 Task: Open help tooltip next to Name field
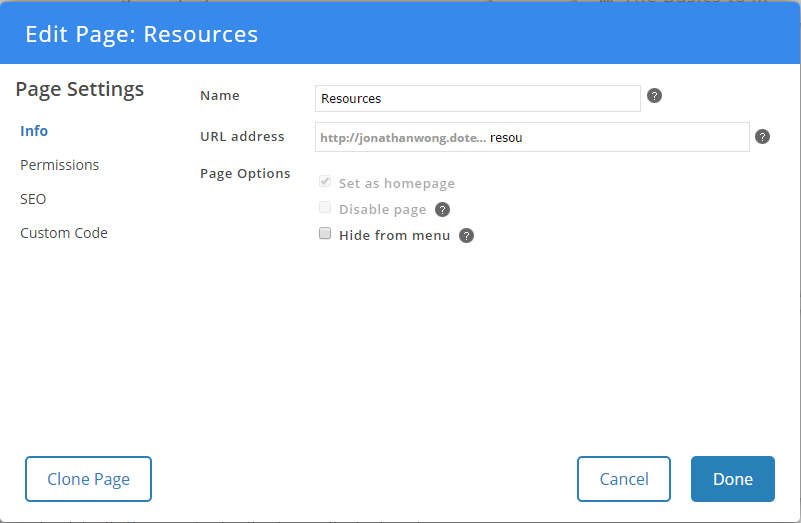click(655, 96)
